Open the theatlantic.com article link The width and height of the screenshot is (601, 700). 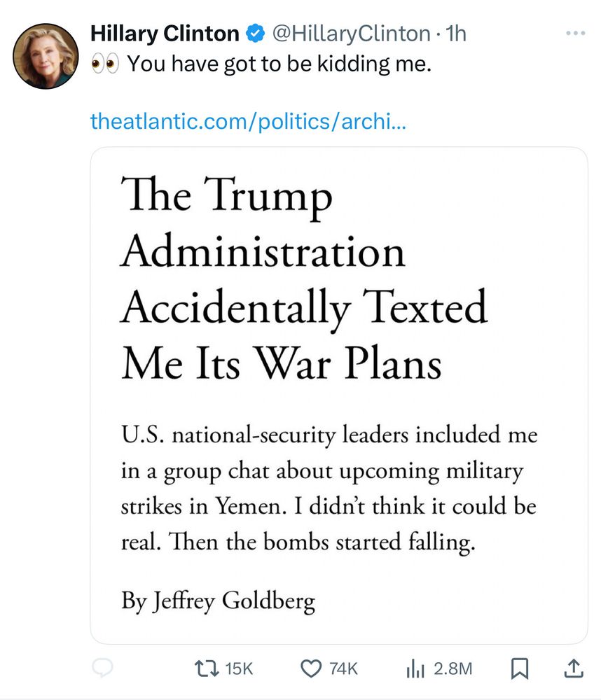point(248,122)
